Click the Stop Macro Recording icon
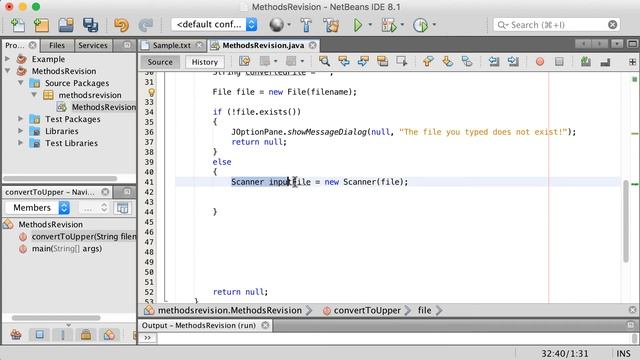Screen dimensions: 640x360 tap(559, 62)
